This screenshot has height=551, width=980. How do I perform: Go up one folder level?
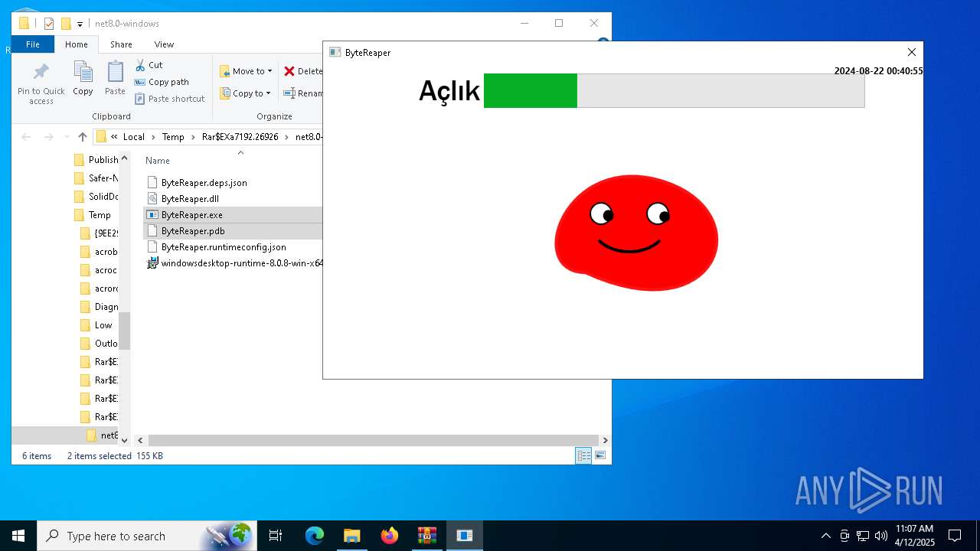[83, 137]
